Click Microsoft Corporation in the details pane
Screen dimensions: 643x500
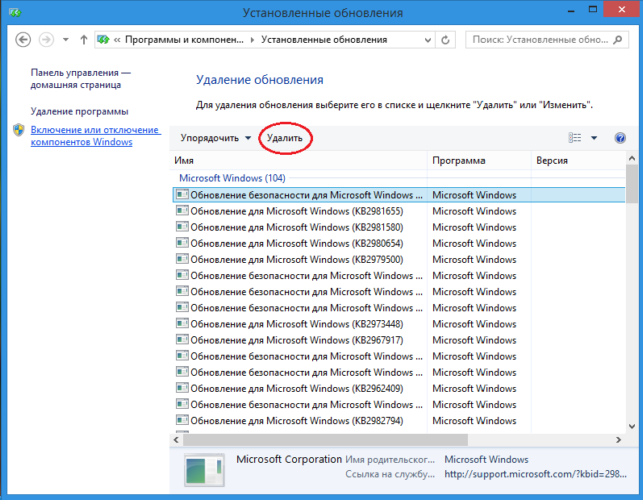coord(289,459)
